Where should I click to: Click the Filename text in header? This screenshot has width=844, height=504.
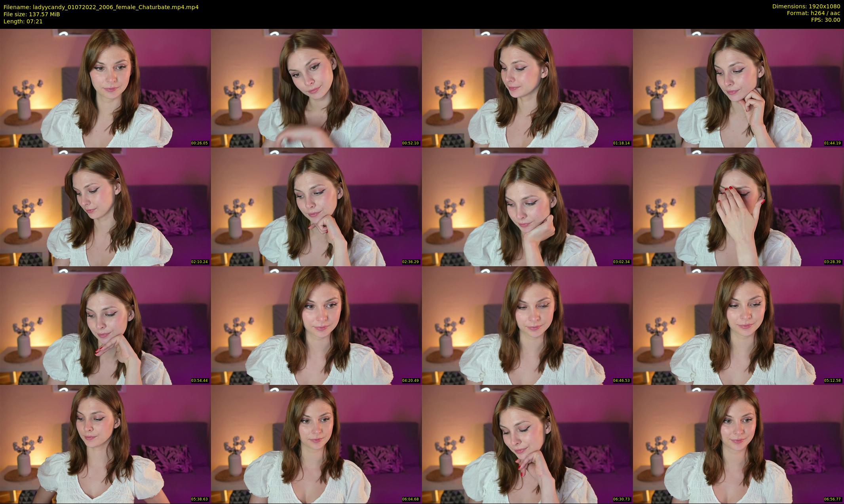tap(101, 7)
